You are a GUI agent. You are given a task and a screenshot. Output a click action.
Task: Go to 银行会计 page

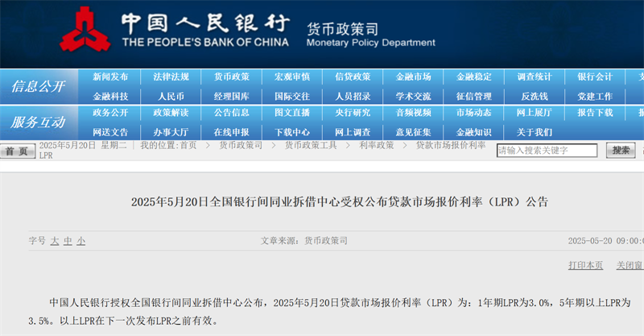click(595, 77)
